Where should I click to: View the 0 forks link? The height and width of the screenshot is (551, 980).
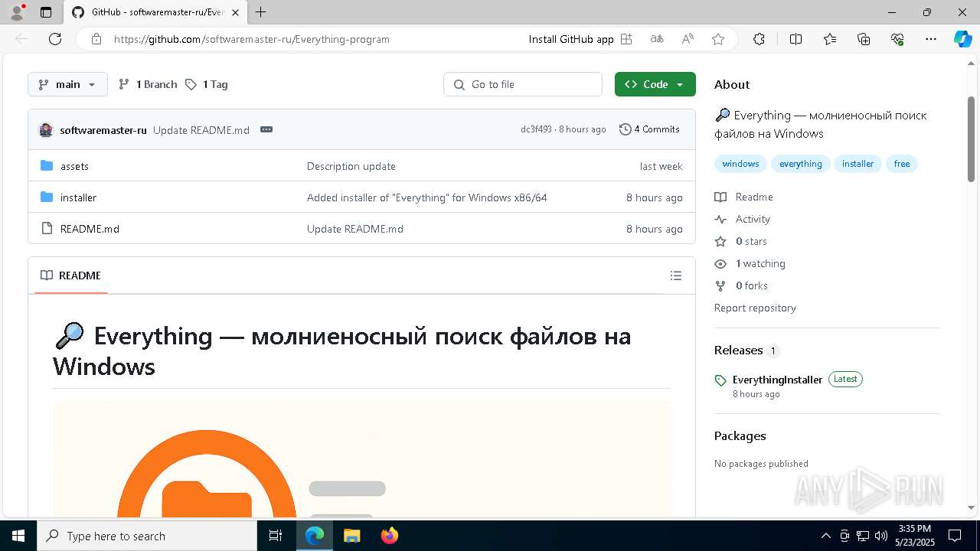(741, 285)
